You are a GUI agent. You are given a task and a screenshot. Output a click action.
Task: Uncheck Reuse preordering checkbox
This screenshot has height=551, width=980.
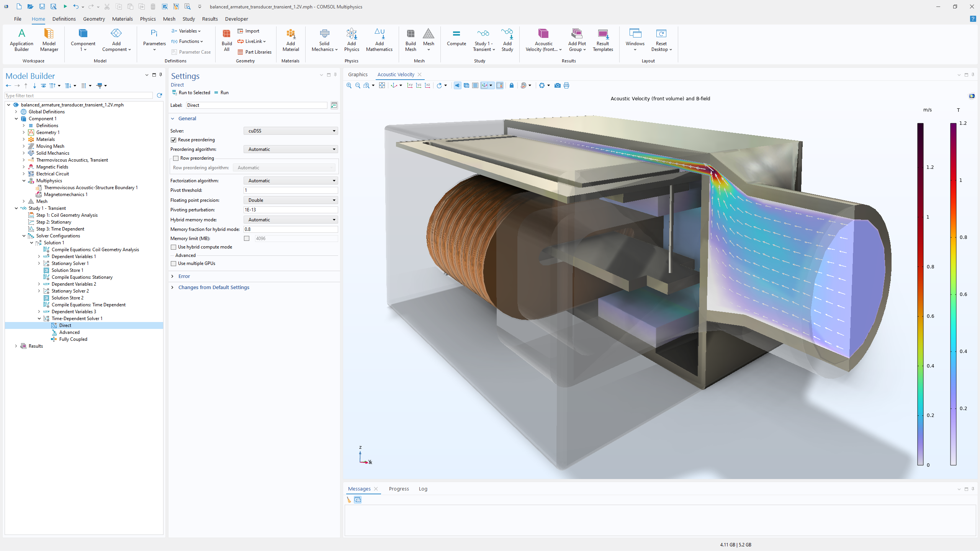tap(174, 140)
